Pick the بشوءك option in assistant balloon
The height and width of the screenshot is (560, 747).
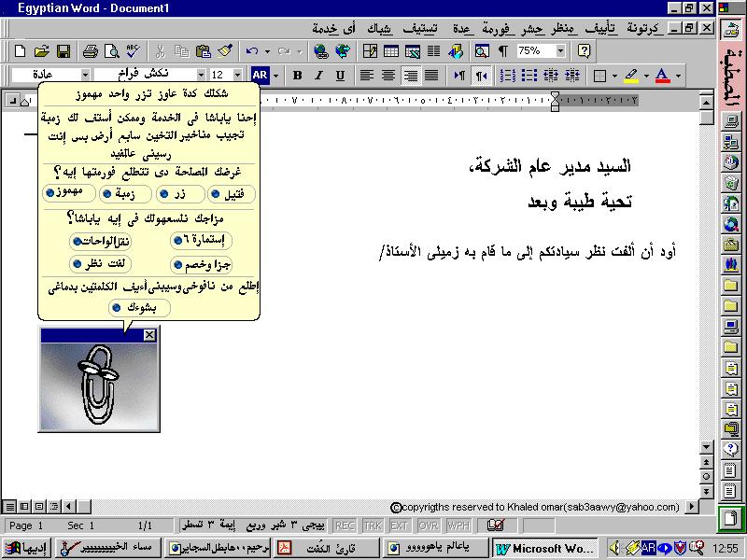click(x=139, y=308)
